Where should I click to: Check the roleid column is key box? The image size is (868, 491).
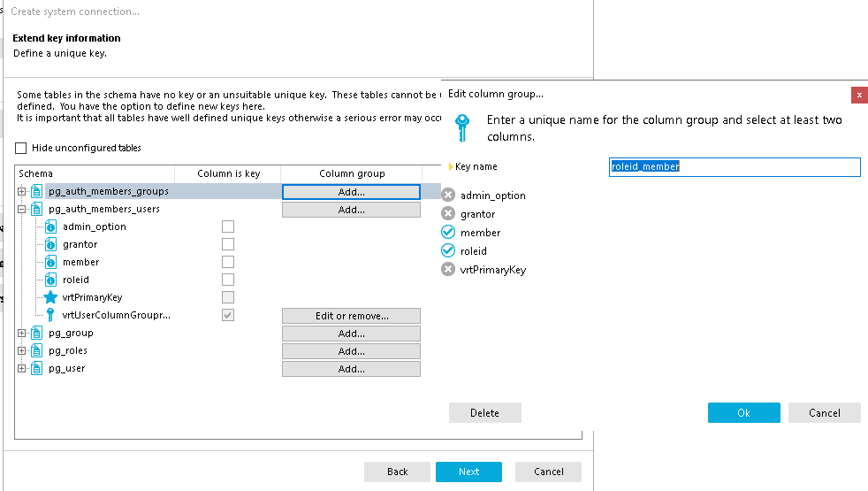coord(228,280)
